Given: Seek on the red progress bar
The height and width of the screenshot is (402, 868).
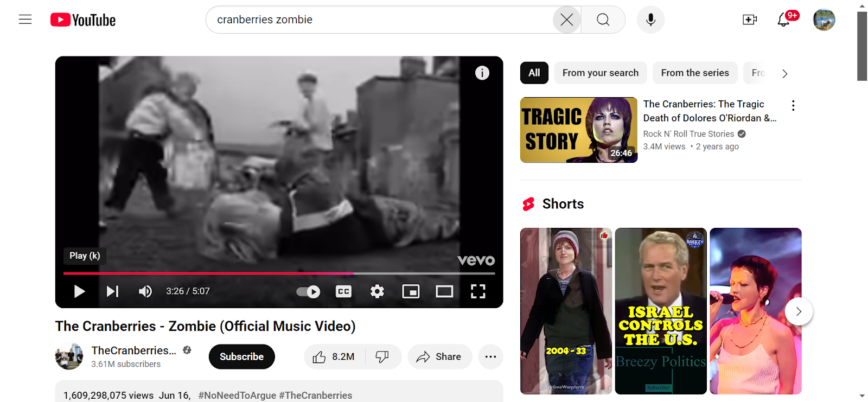Looking at the screenshot, I should [x=279, y=273].
